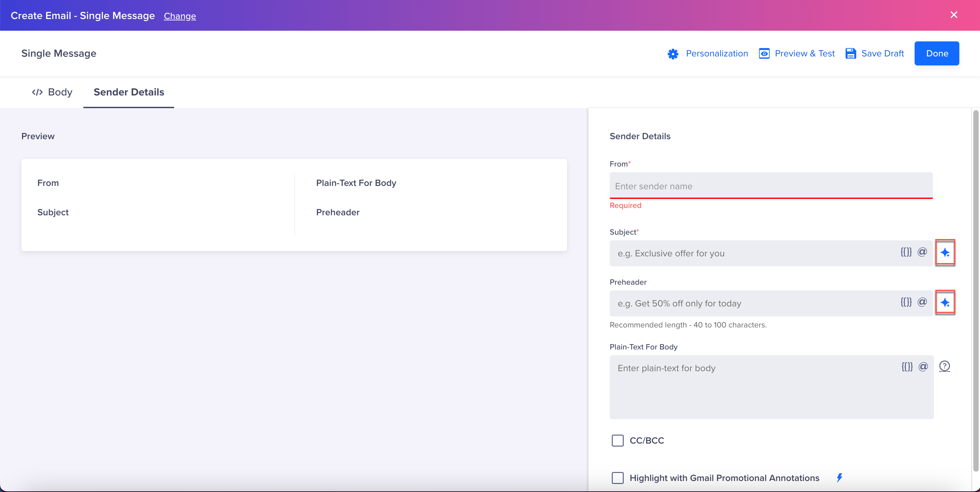
Task: Enable the CC/BCC checkbox
Action: coord(618,441)
